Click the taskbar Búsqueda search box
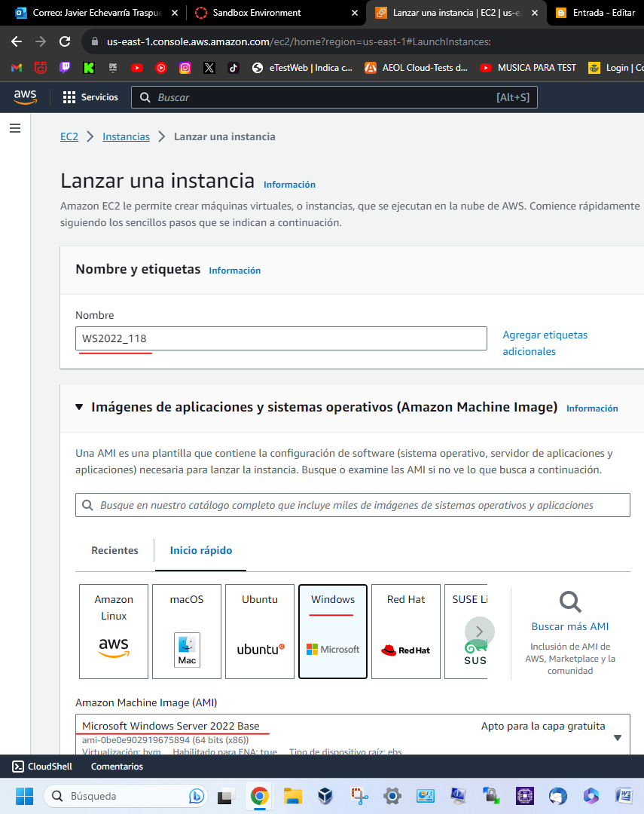The height and width of the screenshot is (814, 644). pos(125,796)
